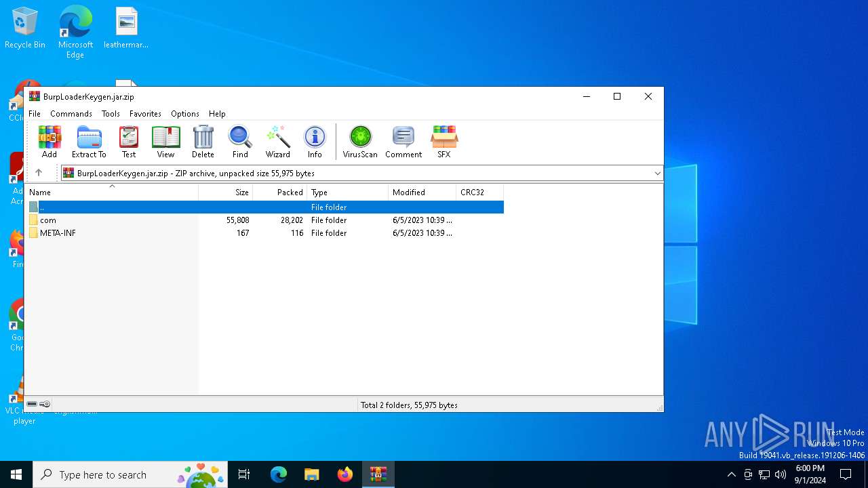Open the View tool

click(165, 142)
